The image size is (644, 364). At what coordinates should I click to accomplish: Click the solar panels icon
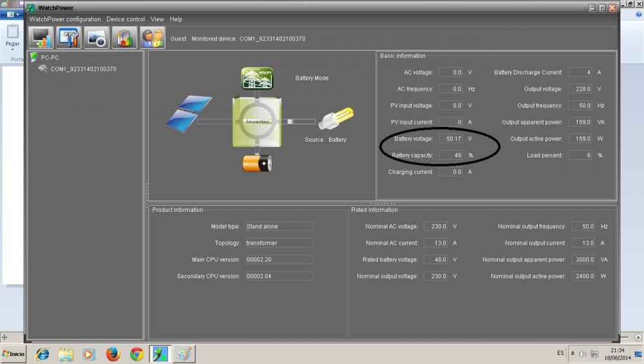click(x=189, y=114)
